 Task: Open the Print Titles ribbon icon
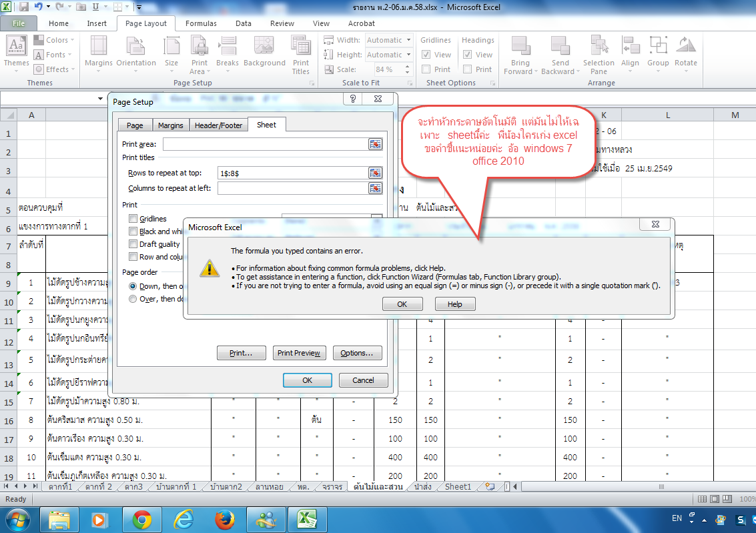(301, 54)
